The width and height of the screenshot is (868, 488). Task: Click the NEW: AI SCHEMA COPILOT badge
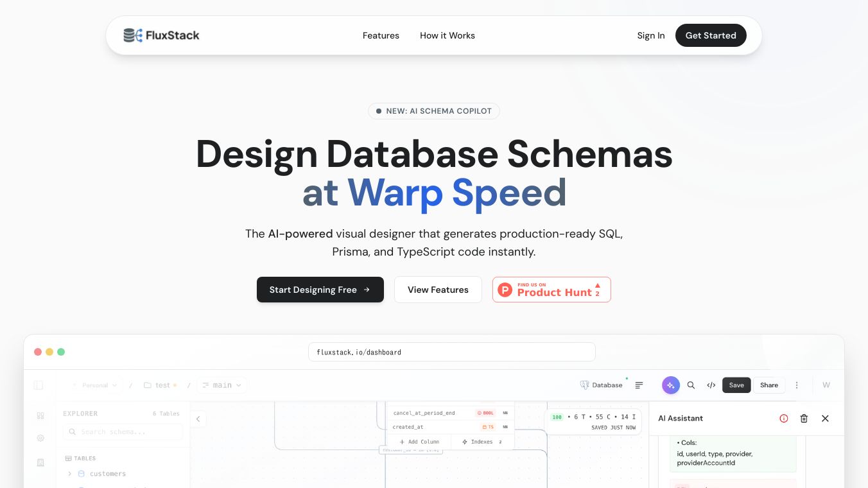pos(434,111)
